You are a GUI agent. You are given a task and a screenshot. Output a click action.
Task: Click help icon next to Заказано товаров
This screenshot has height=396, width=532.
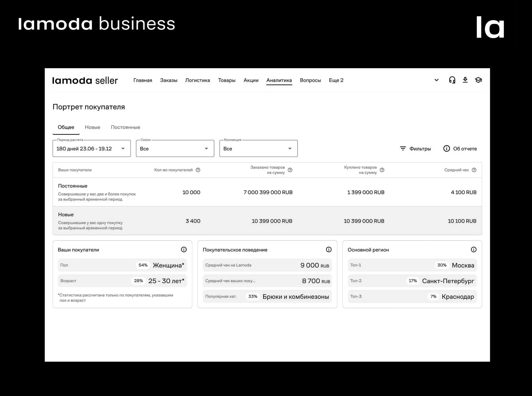point(290,170)
